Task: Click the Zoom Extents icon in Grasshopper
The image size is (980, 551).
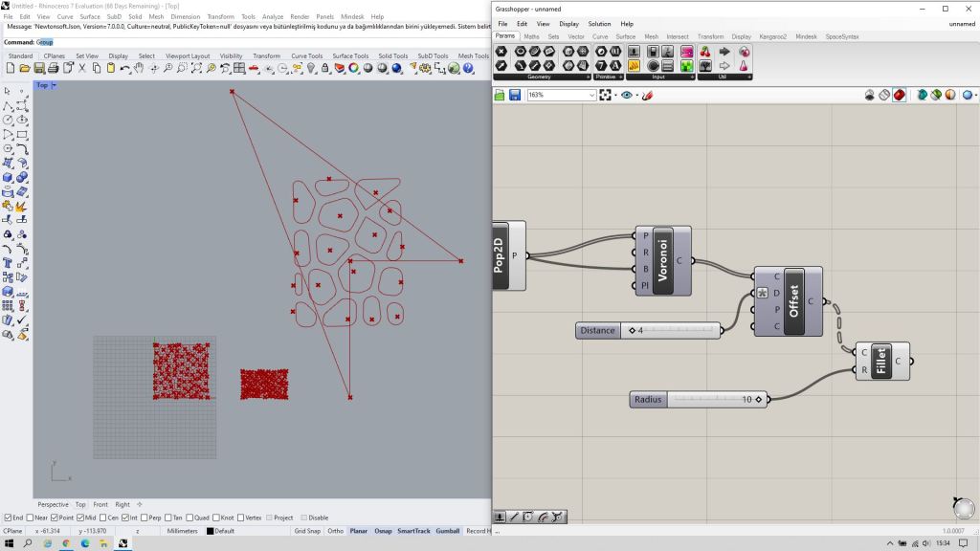Action: (607, 95)
